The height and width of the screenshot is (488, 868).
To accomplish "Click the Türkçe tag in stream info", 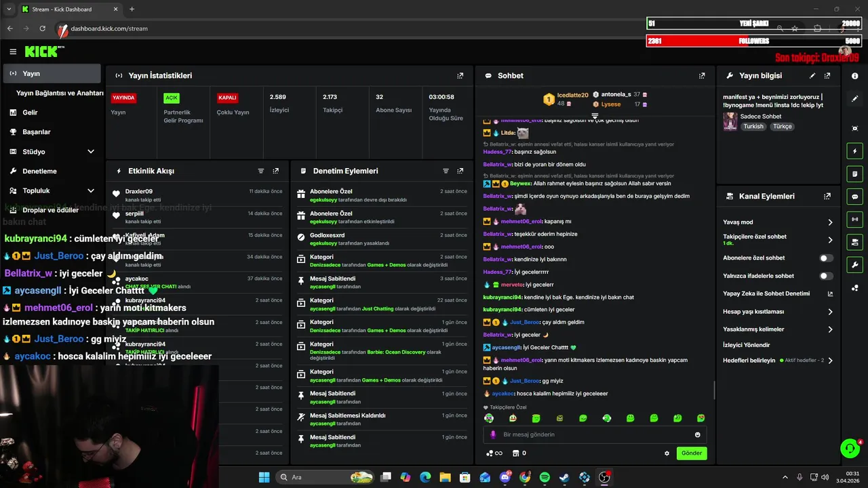I will click(783, 127).
